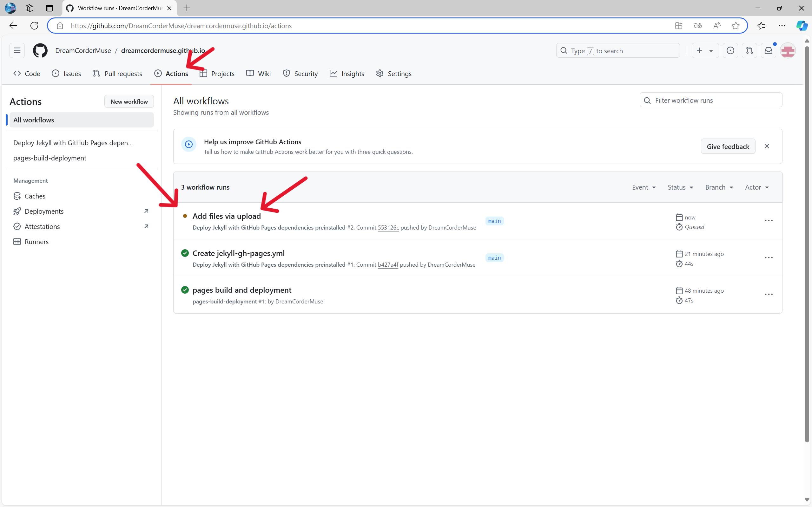Expand the Branch filter dropdown
Screen dimensions: 812x507
click(x=719, y=187)
